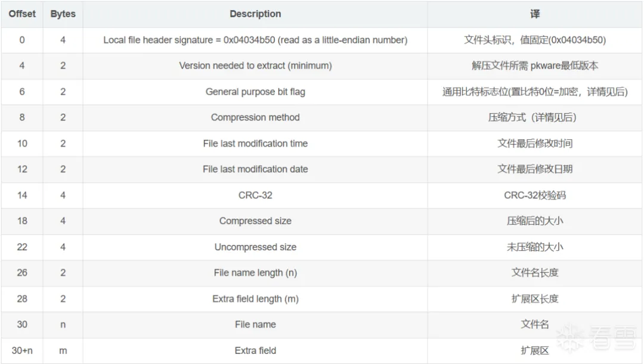Viewport: 644px width, 364px height.
Task: Select the 文件头标识 translation cell
Action: coord(535,40)
